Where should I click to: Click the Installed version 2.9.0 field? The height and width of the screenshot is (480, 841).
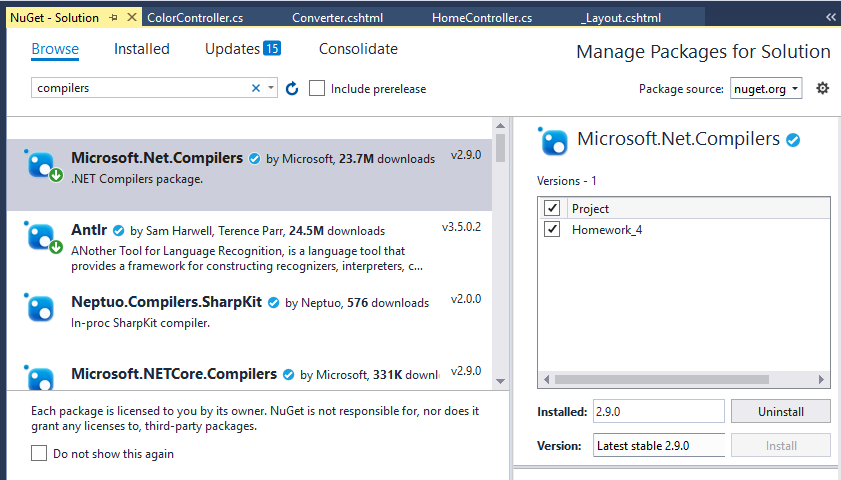[659, 411]
